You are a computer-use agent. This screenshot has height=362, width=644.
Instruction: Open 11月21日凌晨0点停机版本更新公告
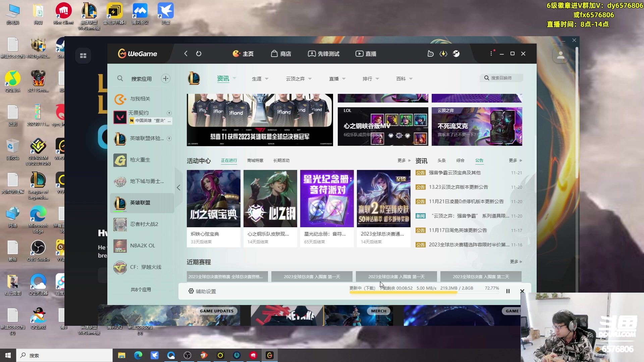(x=466, y=202)
